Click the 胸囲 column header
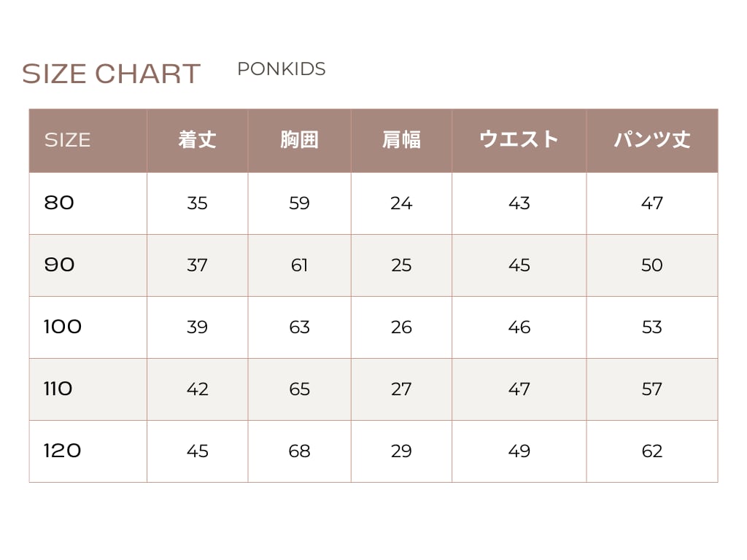 click(x=299, y=140)
